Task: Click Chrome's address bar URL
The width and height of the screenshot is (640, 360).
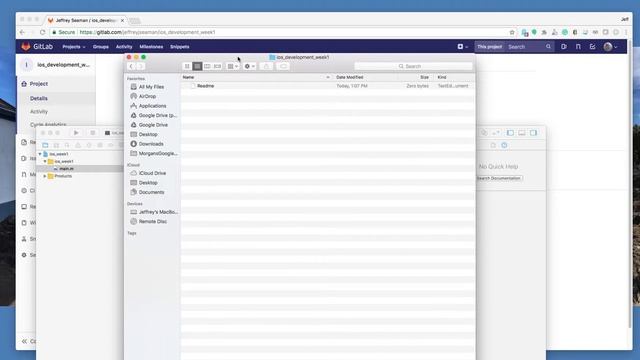Action: pos(147,32)
